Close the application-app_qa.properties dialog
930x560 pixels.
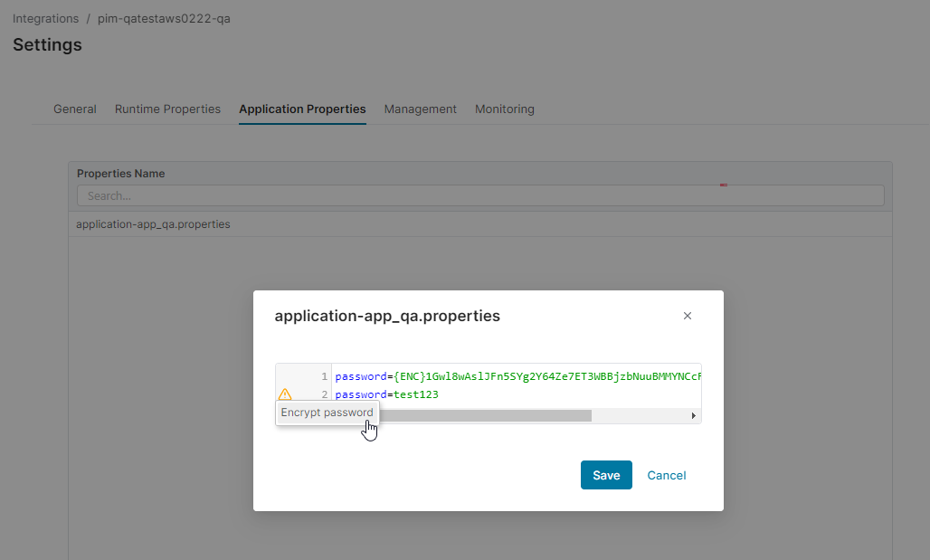pos(688,316)
